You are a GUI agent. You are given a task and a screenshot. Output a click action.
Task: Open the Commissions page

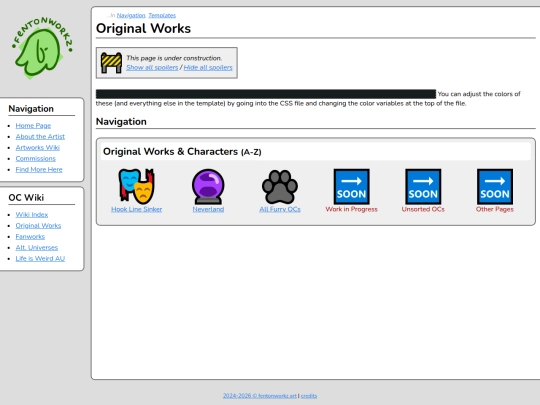35,158
